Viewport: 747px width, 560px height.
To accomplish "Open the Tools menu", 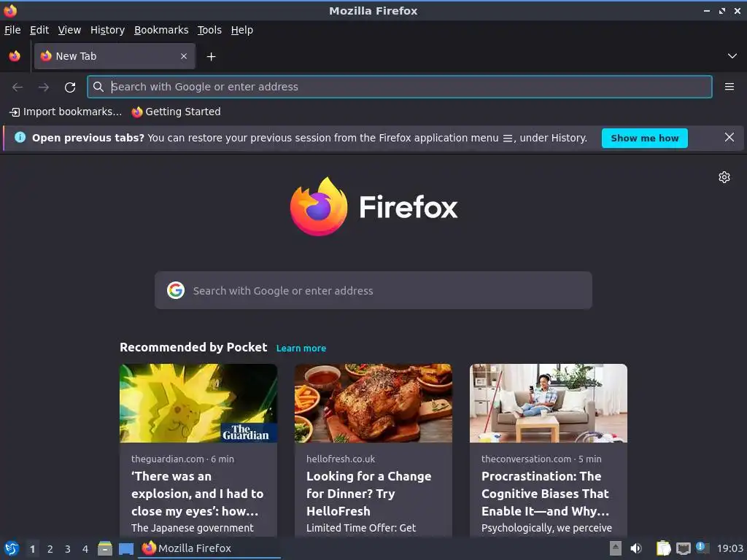I will (x=209, y=30).
